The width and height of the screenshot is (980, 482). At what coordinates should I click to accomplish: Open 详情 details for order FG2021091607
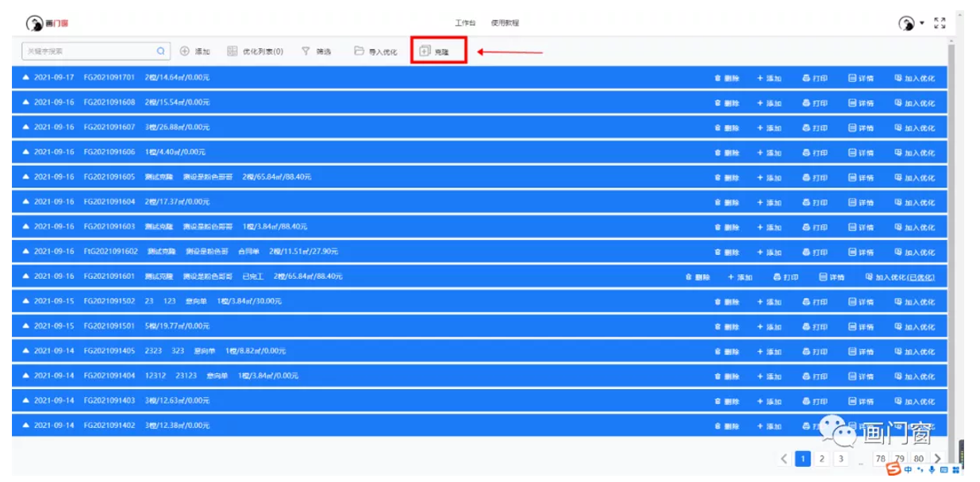(852, 128)
